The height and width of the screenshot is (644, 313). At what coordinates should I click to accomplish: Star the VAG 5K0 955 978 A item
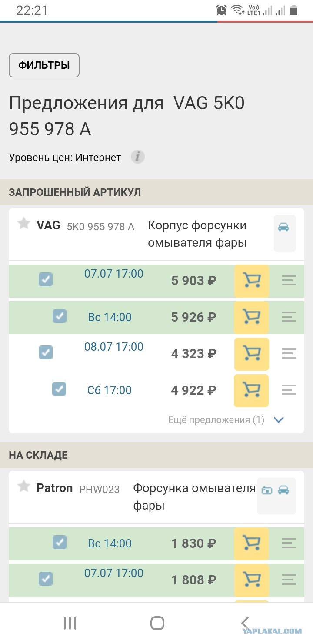pos(23,224)
